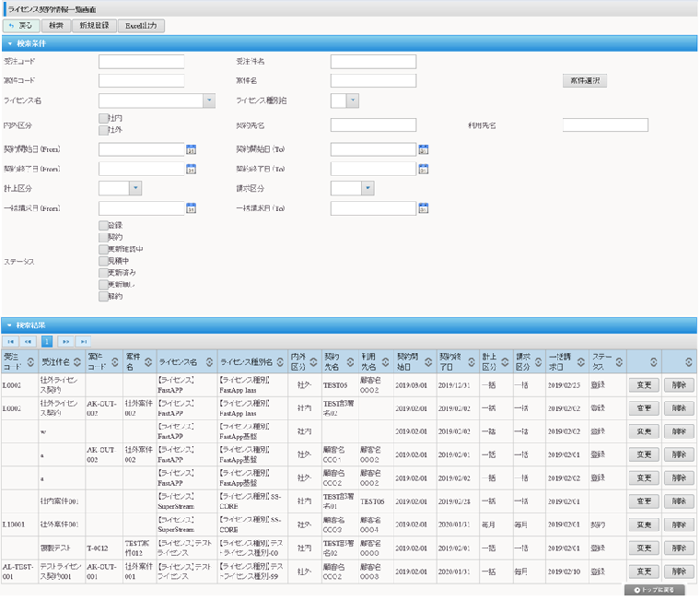Open calendar for 契約終了日 (From)
This screenshot has height=601, width=700.
[191, 169]
